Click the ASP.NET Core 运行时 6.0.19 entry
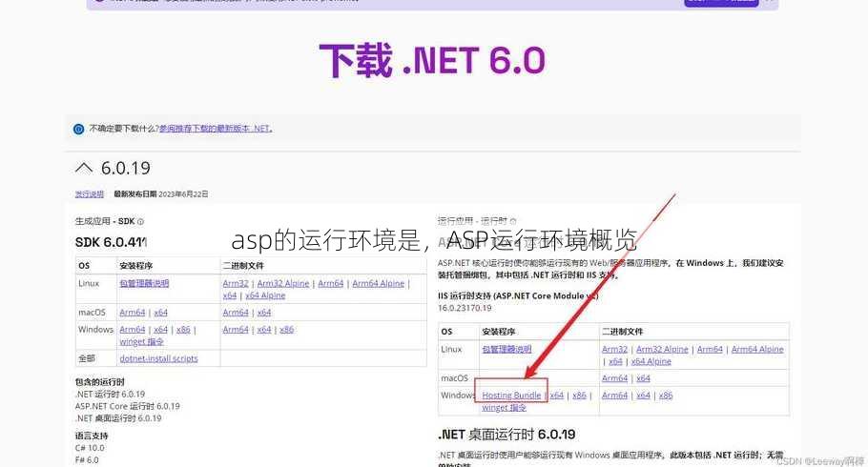Screen dimensions: 868x467 coord(127,406)
